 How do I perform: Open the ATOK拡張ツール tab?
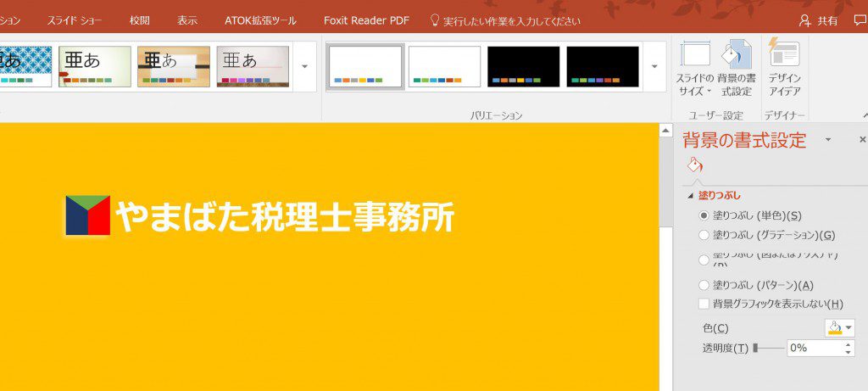[x=260, y=20]
